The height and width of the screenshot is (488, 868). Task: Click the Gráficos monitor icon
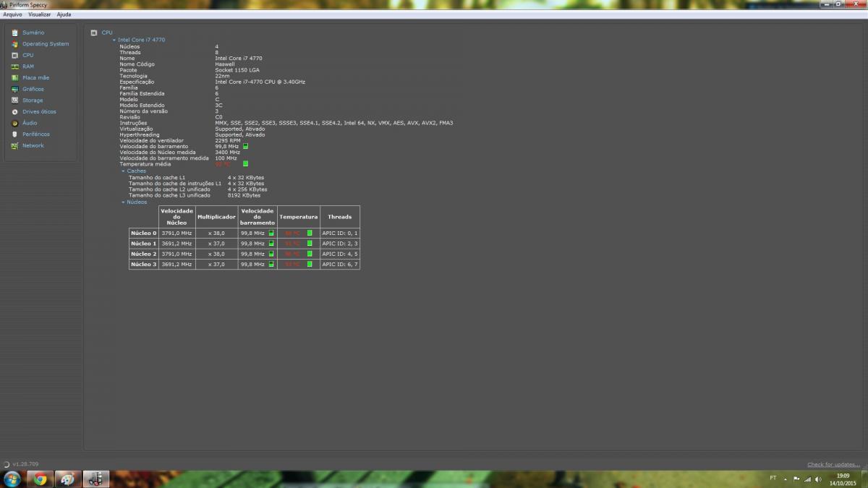pos(14,89)
